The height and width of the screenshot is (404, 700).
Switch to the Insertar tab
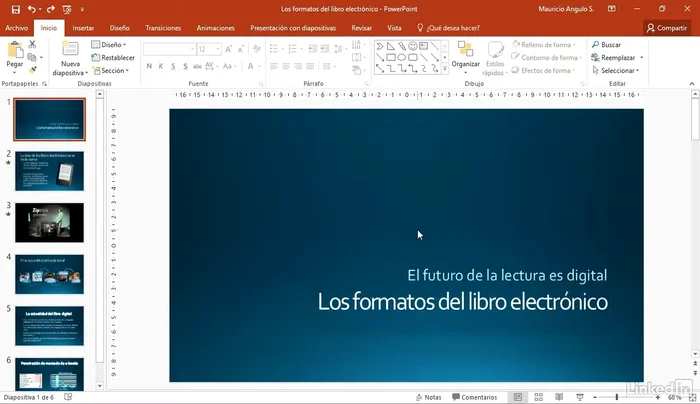[83, 28]
